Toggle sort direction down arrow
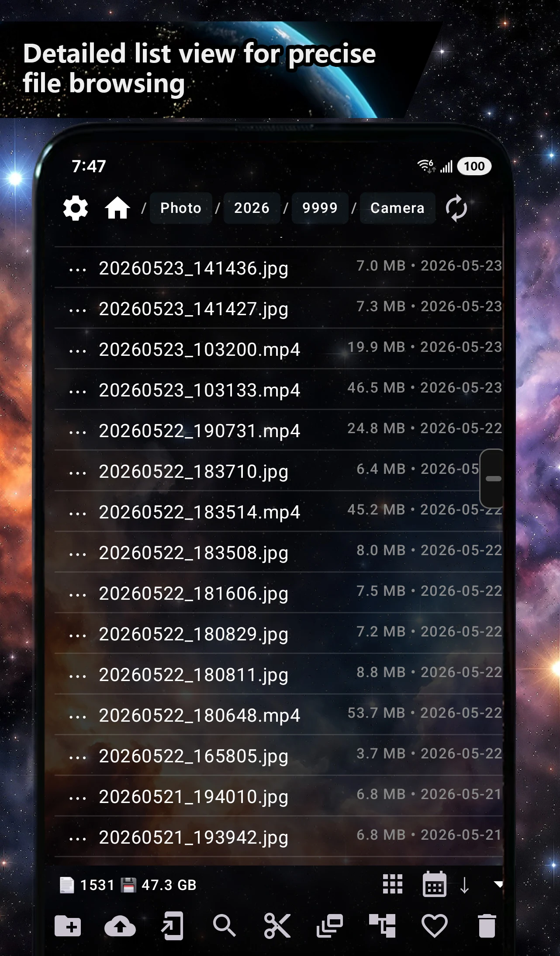 click(465, 885)
